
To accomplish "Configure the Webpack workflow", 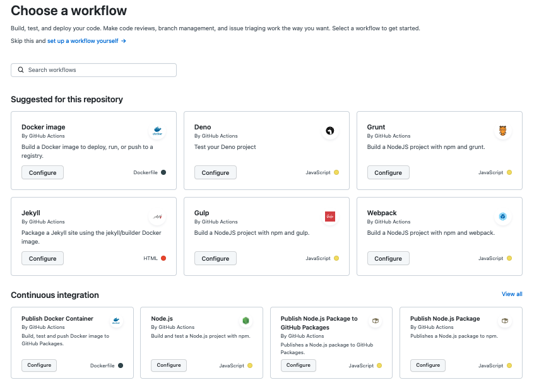I will tap(388, 258).
